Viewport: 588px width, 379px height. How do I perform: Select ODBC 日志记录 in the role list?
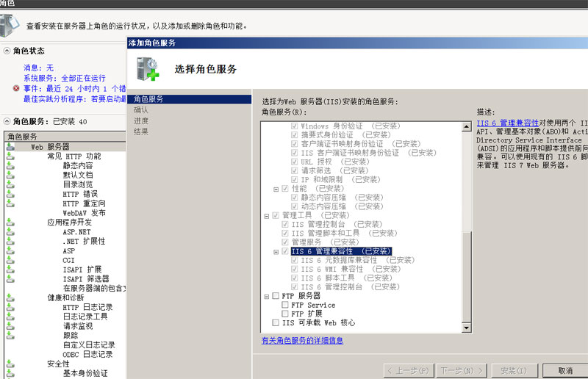[x=87, y=354]
